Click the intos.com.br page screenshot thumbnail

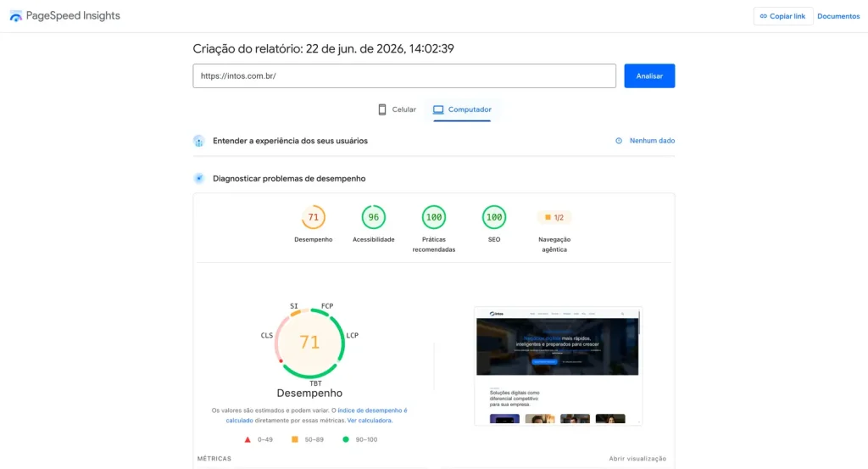[558, 366]
